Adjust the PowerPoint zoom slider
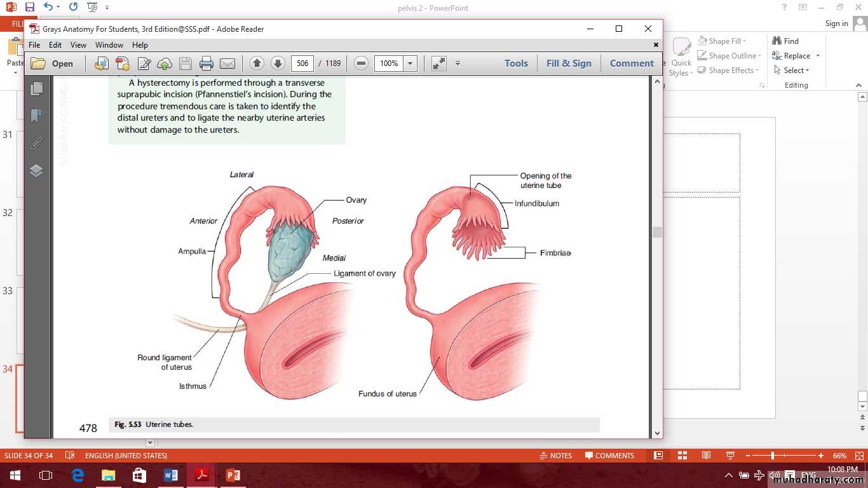This screenshot has width=868, height=488. point(773,456)
